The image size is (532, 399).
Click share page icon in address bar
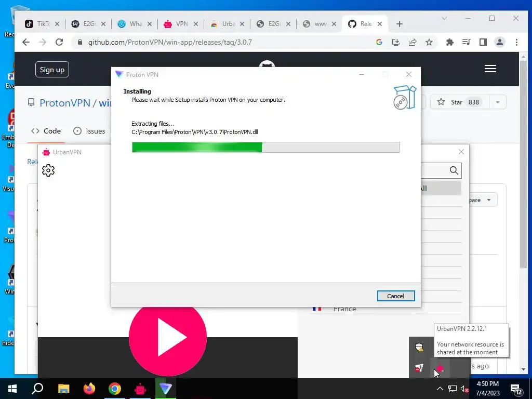click(412, 42)
